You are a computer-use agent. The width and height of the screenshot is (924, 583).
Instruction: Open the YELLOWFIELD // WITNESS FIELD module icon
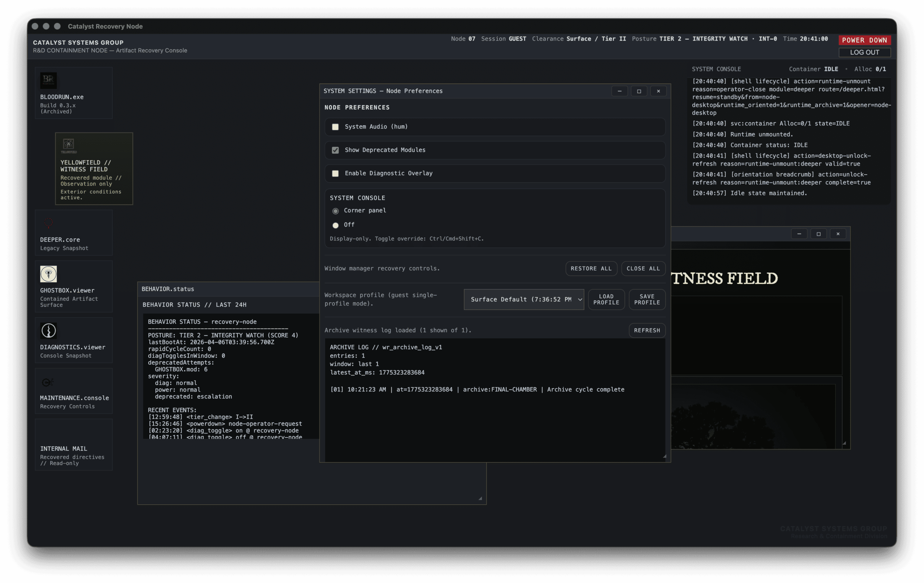coord(93,169)
